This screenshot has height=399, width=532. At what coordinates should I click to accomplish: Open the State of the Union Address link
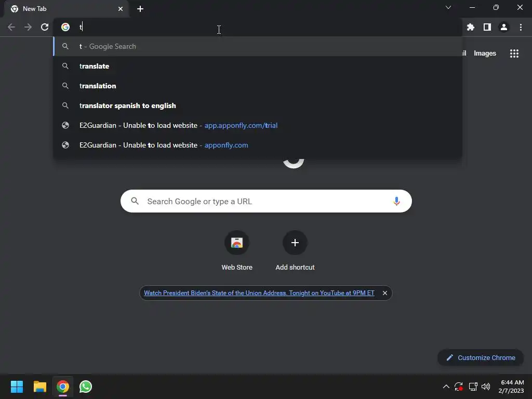click(259, 293)
